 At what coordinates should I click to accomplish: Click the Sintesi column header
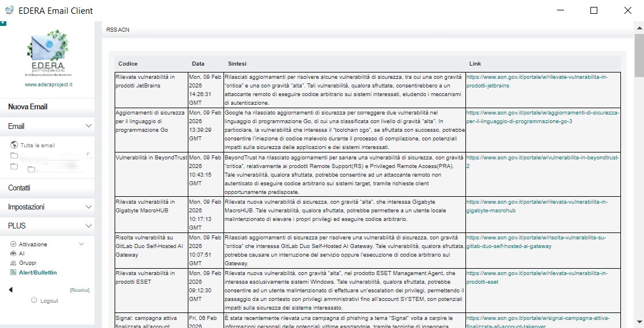click(x=237, y=64)
